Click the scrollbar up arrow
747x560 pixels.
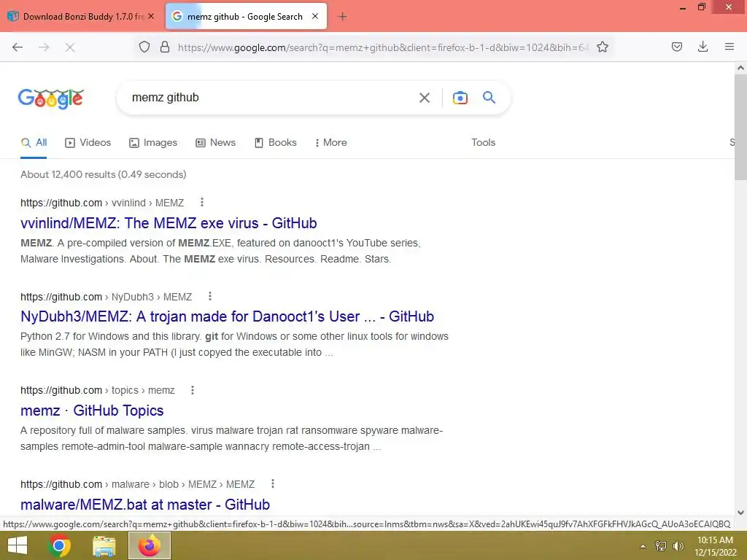click(740, 68)
